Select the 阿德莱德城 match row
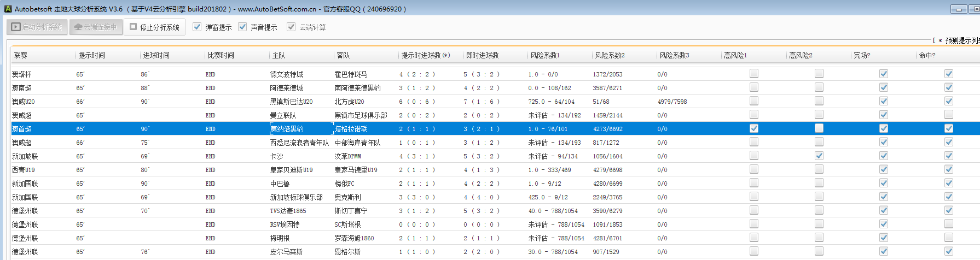This screenshot has width=980, height=260. pos(286,88)
